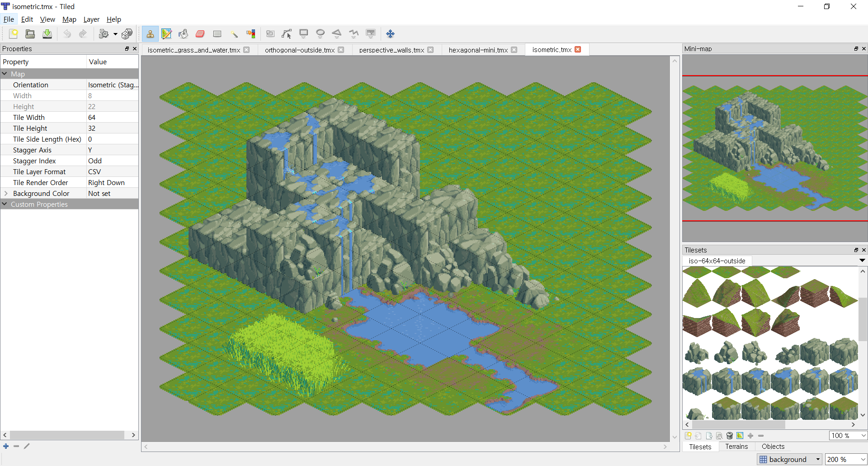Open the View menu

coord(47,19)
